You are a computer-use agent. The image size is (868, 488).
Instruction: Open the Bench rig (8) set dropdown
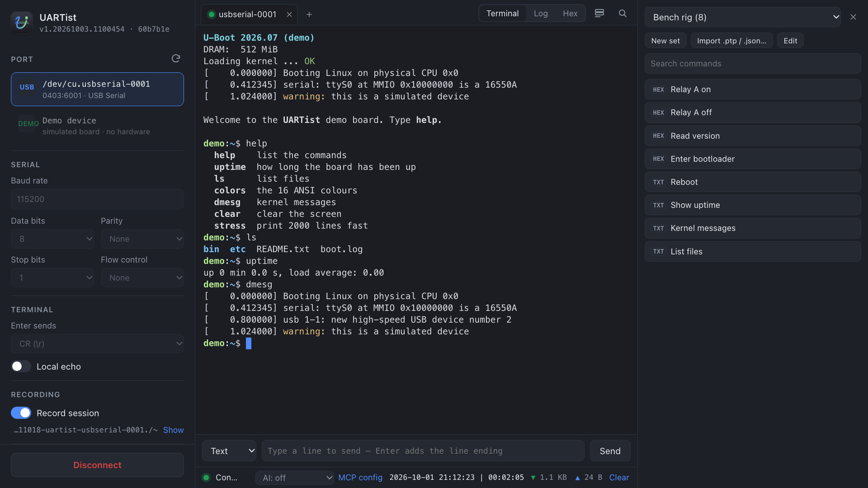pyautogui.click(x=743, y=17)
